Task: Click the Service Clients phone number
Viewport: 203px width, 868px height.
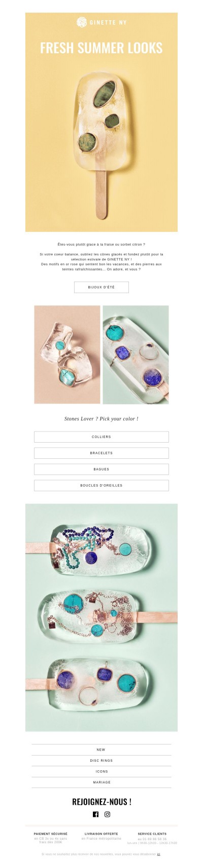Action: [152, 839]
